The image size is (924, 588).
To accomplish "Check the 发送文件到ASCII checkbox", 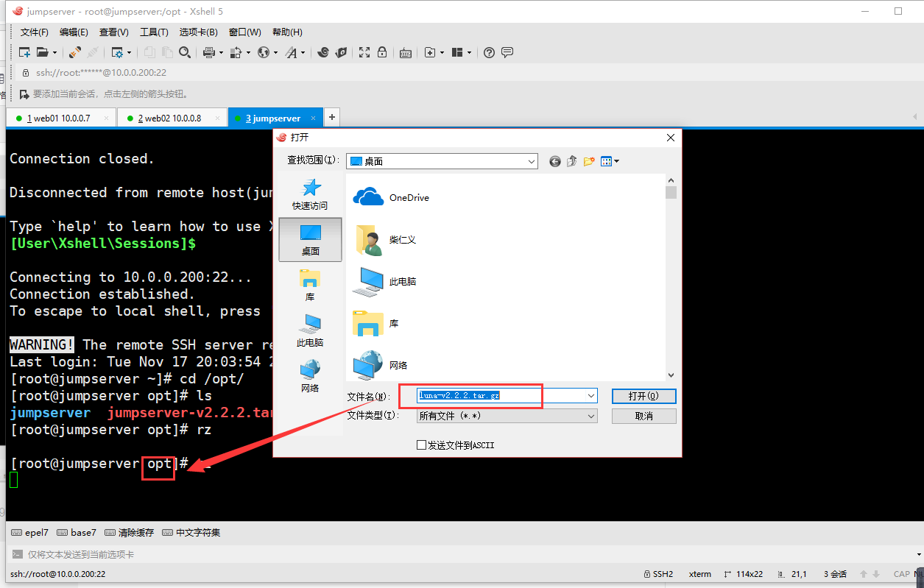I will pos(421,445).
